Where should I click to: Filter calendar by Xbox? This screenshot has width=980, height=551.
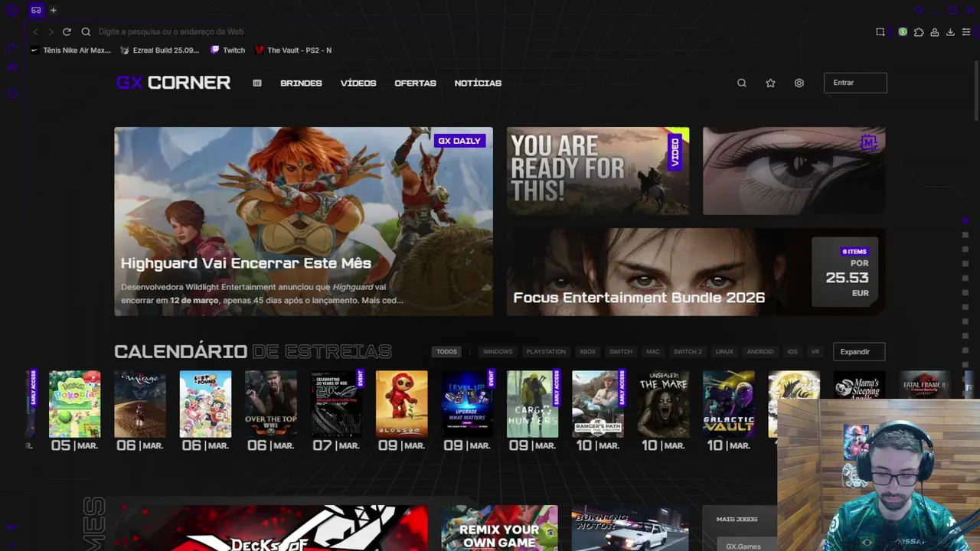[x=587, y=351]
